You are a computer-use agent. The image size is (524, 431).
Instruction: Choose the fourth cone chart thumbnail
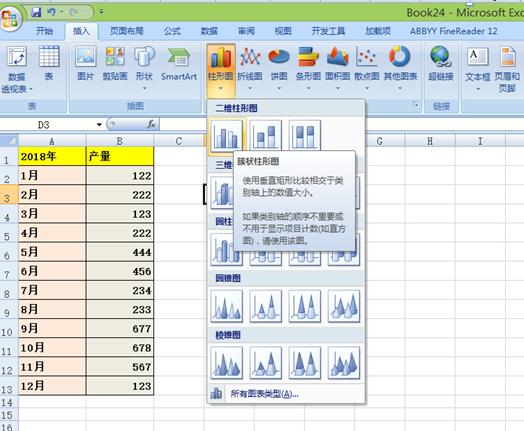tap(344, 306)
